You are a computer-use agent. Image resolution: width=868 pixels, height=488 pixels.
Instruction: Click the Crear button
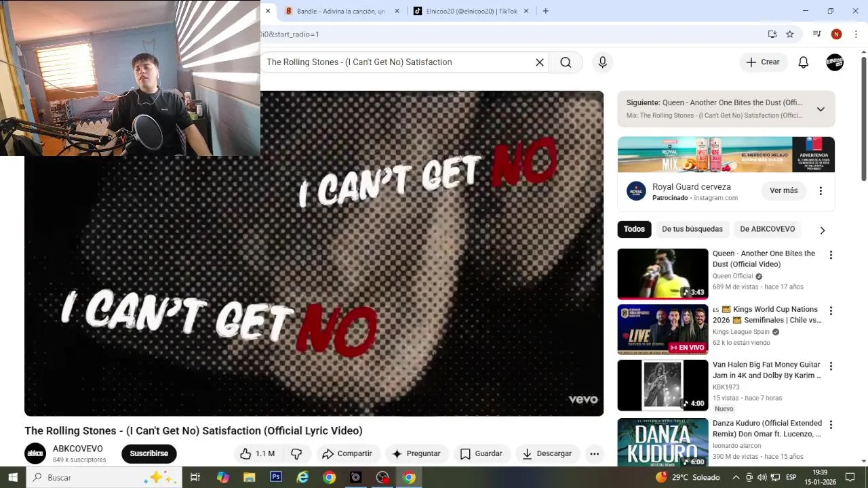pos(764,62)
